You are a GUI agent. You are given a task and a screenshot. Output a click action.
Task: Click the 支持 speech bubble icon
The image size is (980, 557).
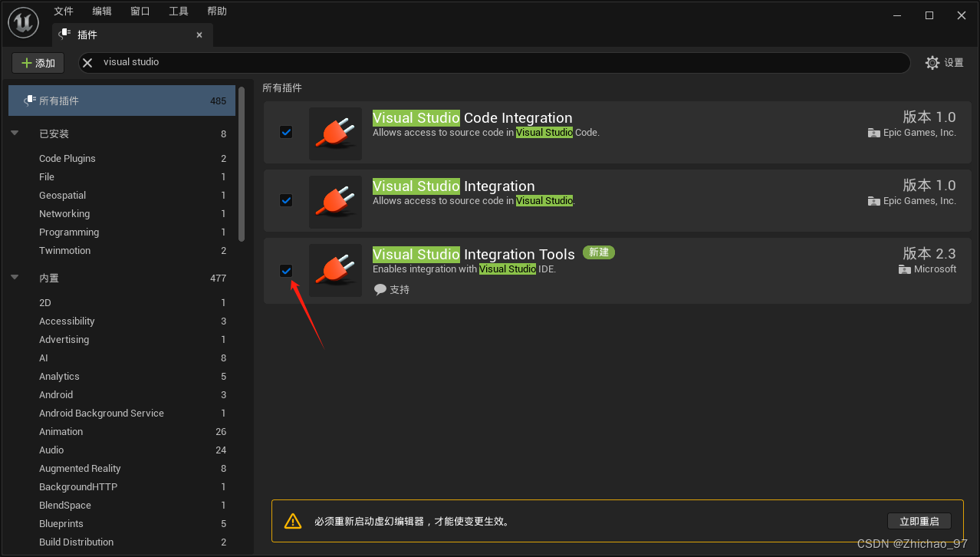coord(380,289)
